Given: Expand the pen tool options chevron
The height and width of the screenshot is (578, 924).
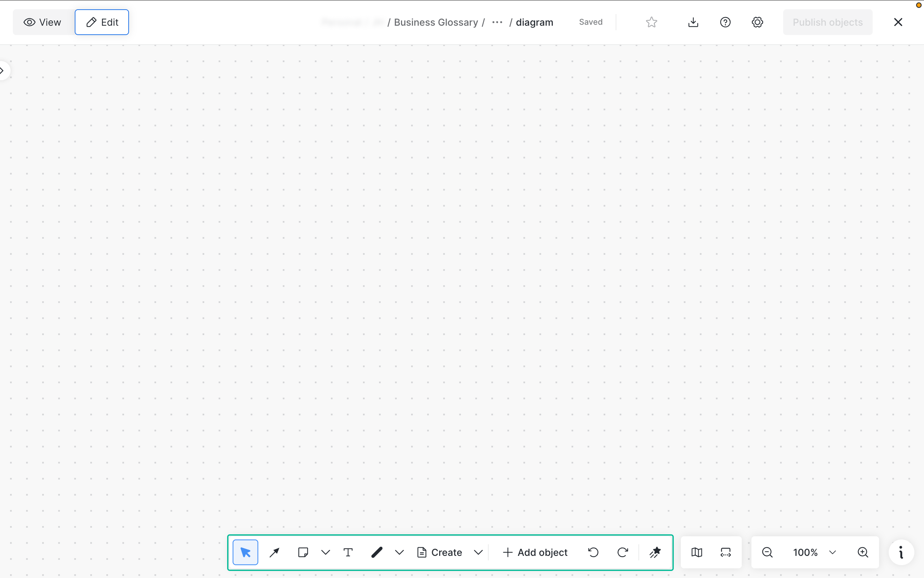Looking at the screenshot, I should pos(399,552).
